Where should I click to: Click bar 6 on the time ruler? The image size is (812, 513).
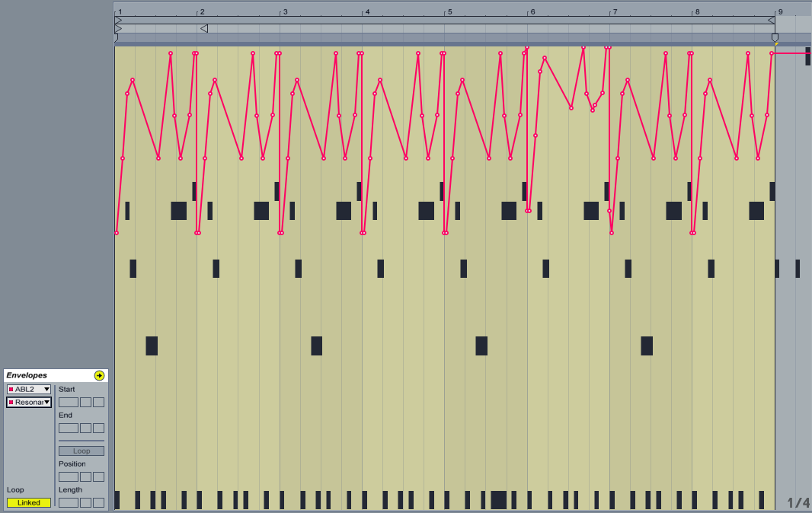pos(532,11)
